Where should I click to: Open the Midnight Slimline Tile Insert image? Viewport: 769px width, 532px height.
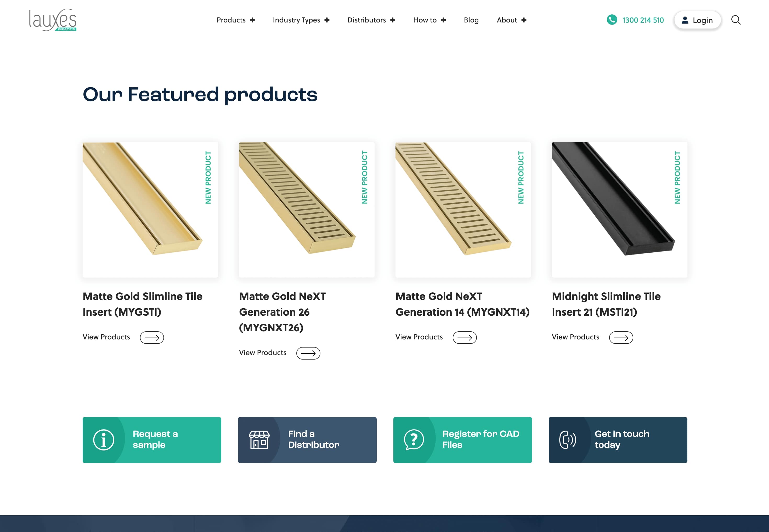coord(619,210)
